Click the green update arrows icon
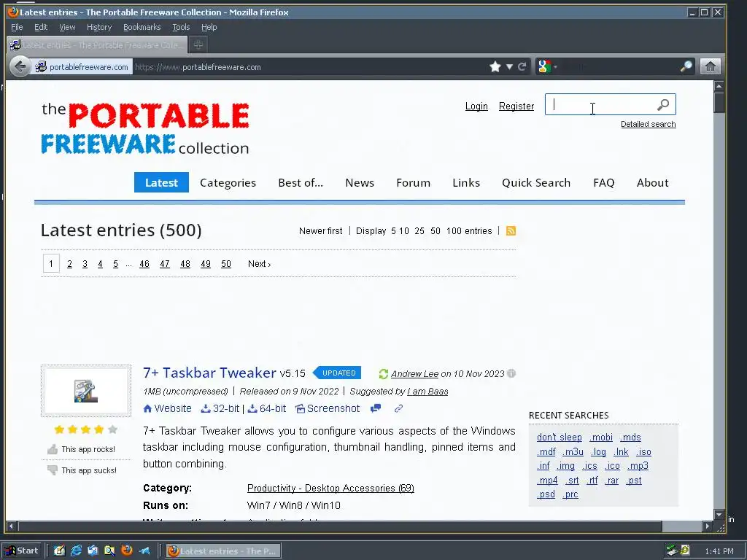 pos(384,374)
